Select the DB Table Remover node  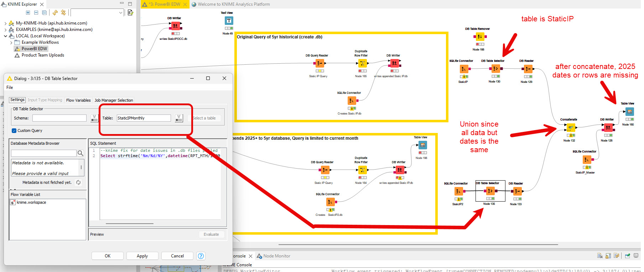(479, 37)
